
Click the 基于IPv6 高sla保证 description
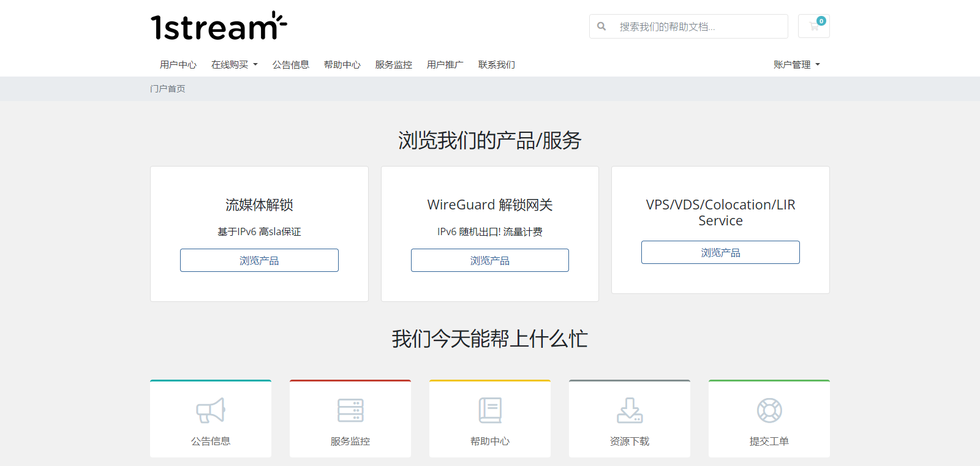259,231
